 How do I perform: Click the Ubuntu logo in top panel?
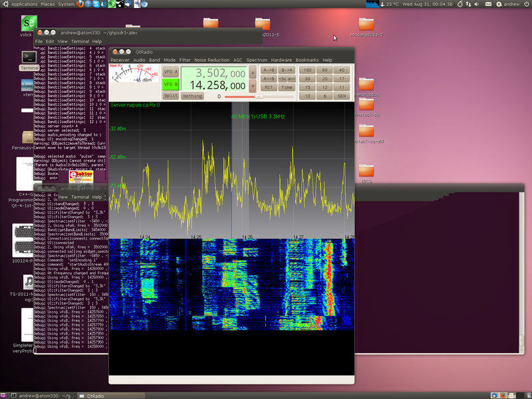pos(5,4)
